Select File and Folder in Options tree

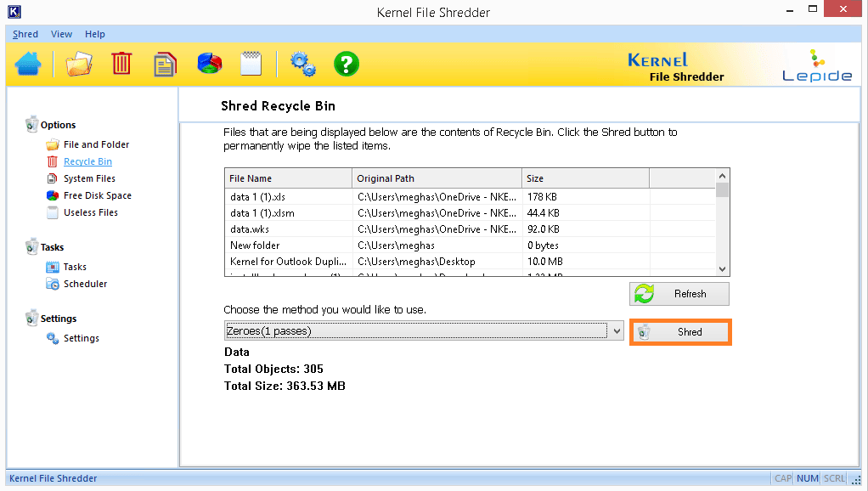pos(96,144)
